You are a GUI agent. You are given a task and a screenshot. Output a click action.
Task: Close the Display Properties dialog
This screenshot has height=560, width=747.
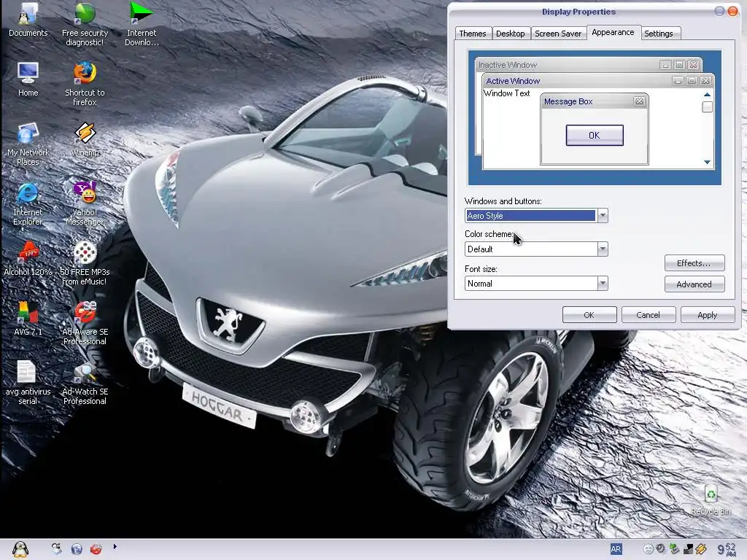tap(732, 12)
